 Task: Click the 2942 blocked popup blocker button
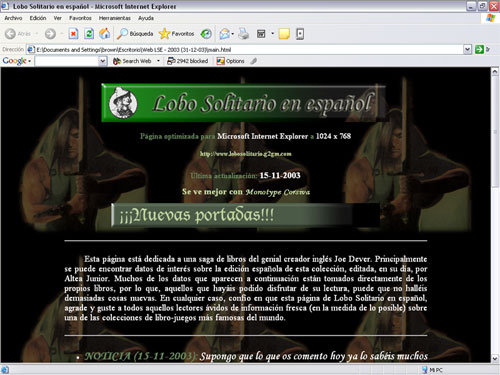coord(187,61)
